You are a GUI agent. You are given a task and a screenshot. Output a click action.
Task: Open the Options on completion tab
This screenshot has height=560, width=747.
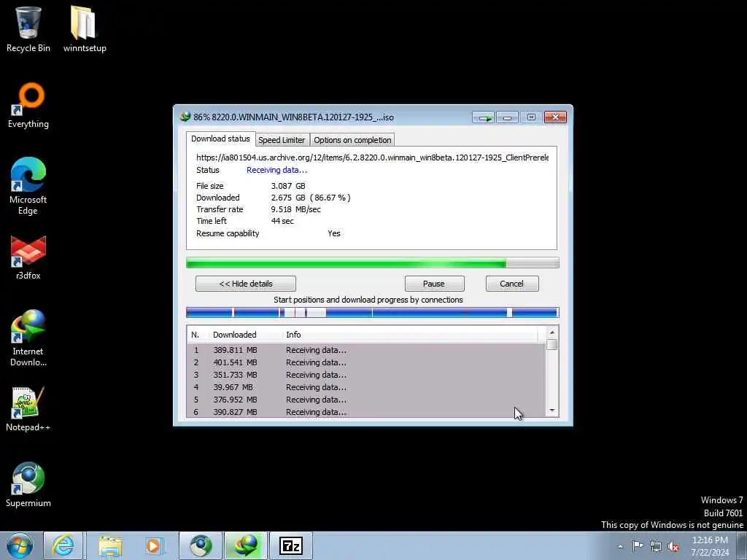pyautogui.click(x=352, y=140)
